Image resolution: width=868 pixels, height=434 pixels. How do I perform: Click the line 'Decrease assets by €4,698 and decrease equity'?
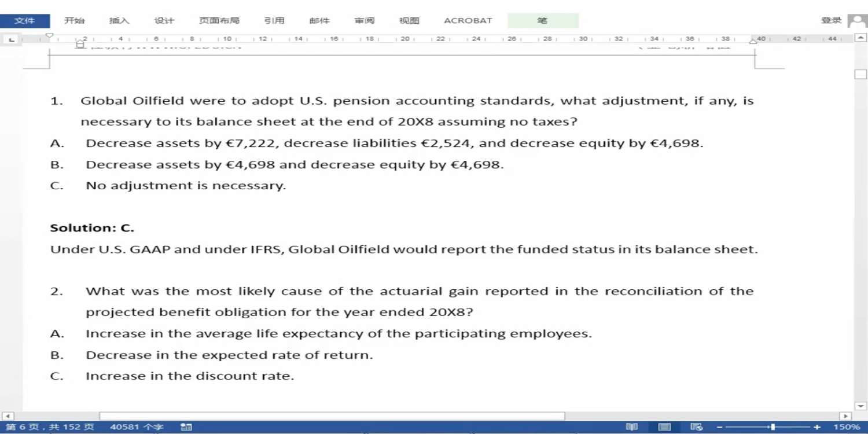(295, 165)
